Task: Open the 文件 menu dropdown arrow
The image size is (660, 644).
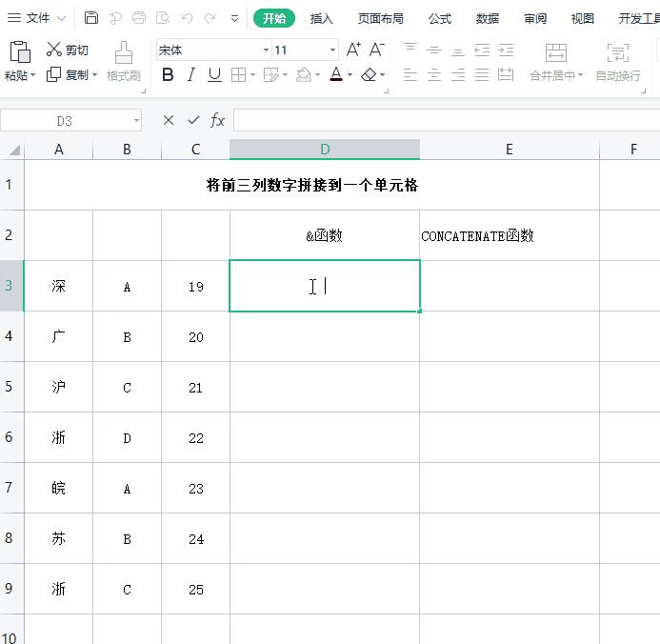Action: 62,18
